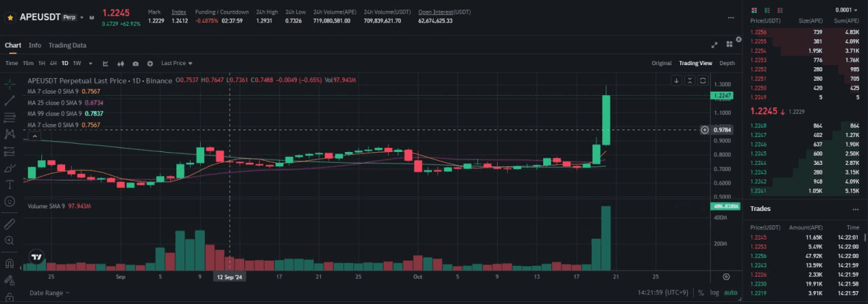The image size is (868, 304).
Task: Click the timezone 14:21:59 (UTC+9)
Action: [663, 293]
